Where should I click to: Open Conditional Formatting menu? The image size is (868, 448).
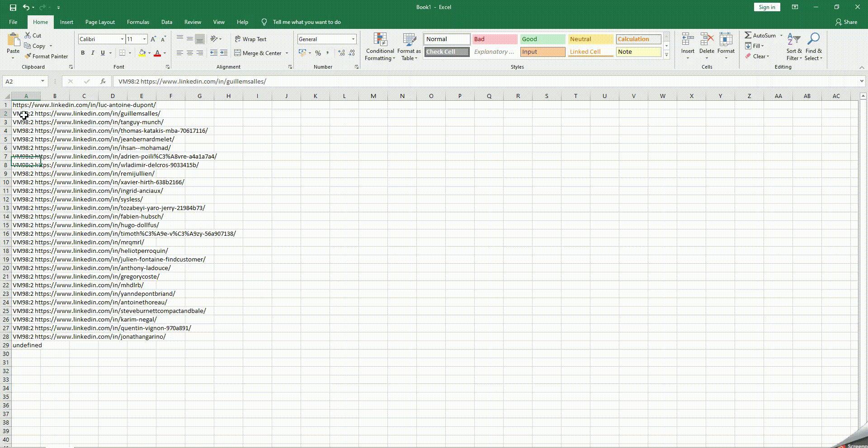pos(380,47)
